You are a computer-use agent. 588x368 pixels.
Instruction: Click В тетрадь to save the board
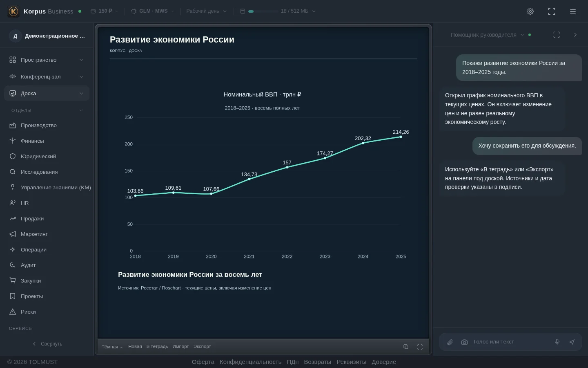point(157,347)
